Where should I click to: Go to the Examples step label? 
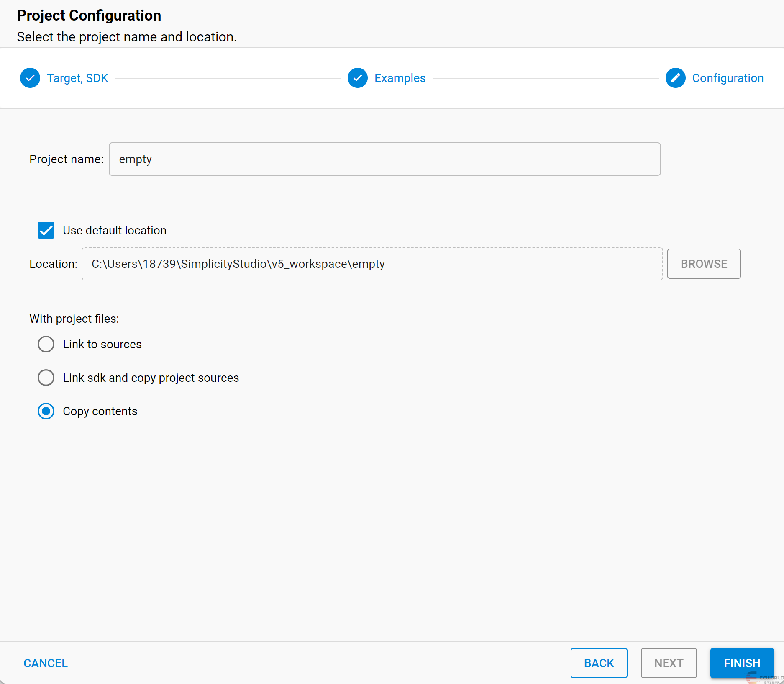click(400, 78)
